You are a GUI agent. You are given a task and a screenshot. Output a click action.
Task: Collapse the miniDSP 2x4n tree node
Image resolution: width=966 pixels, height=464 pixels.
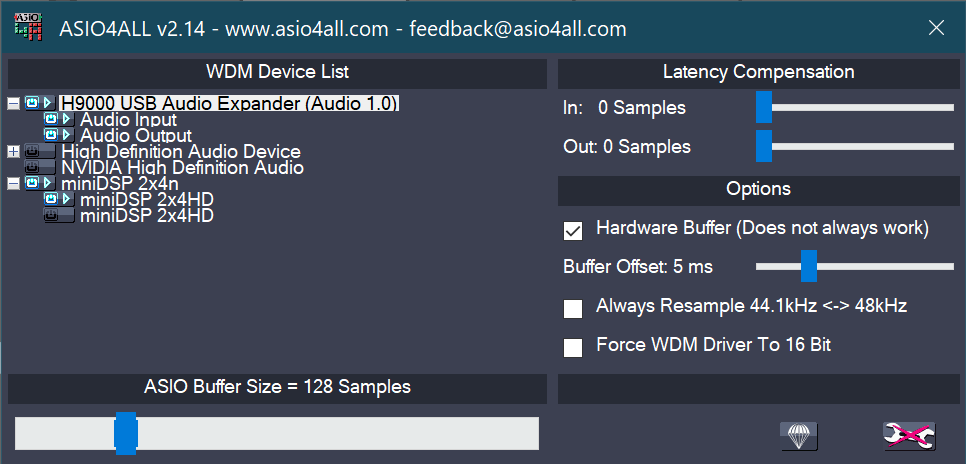click(13, 184)
